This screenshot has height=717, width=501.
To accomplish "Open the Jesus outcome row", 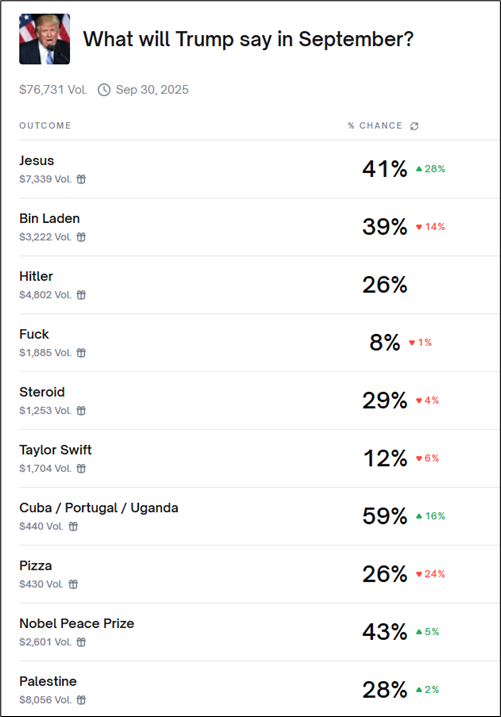I will (259, 169).
